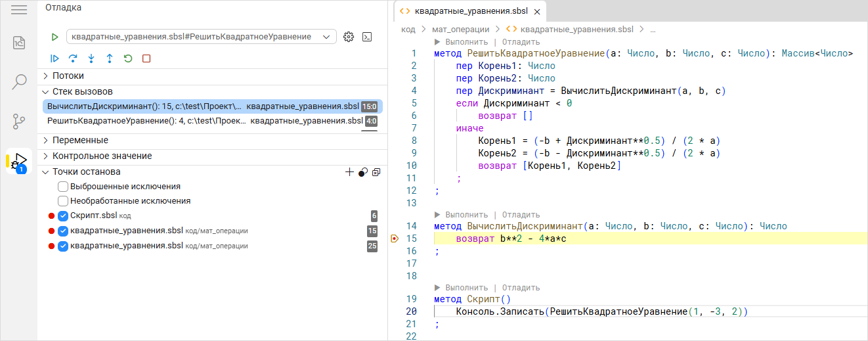Viewport: 868px width, 341px height.
Task: Expand the Потоки section
Action: [x=68, y=76]
